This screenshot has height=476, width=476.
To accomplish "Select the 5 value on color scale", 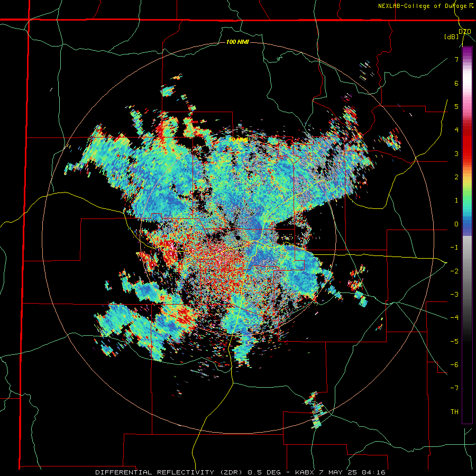I will point(456,106).
